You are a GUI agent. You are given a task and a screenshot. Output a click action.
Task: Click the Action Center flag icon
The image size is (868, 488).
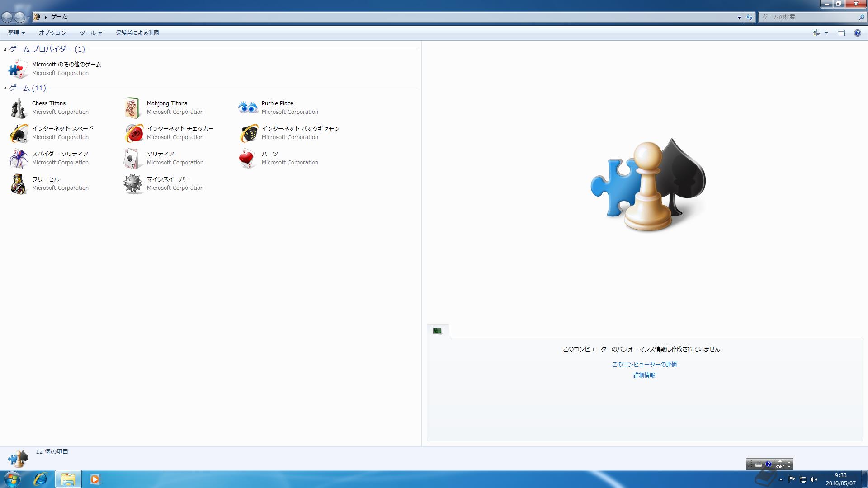tap(792, 479)
